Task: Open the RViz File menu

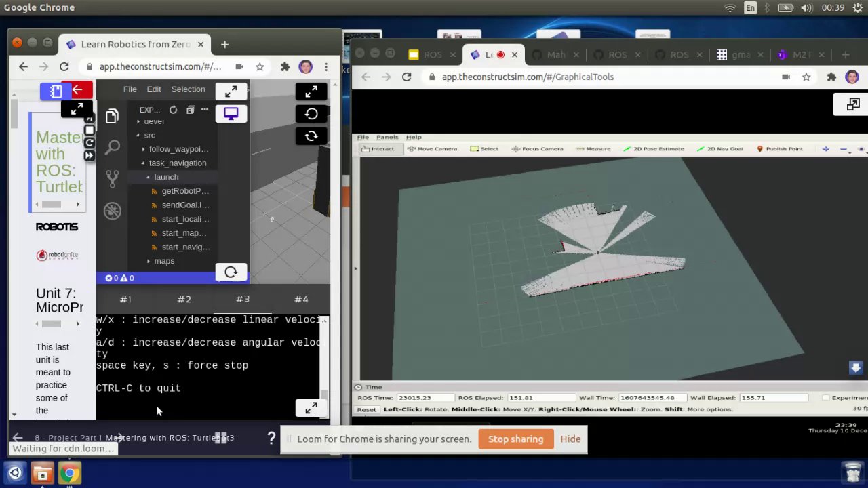Action: point(363,137)
